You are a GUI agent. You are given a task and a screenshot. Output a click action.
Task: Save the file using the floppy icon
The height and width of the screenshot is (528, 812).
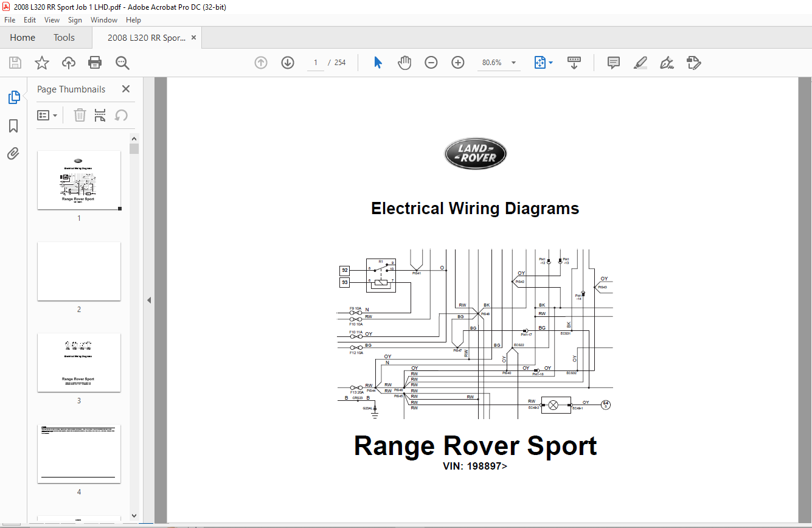point(15,63)
